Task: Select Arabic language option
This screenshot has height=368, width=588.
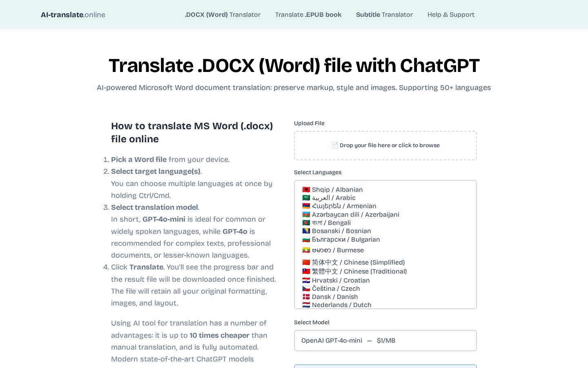Action: [x=385, y=198]
